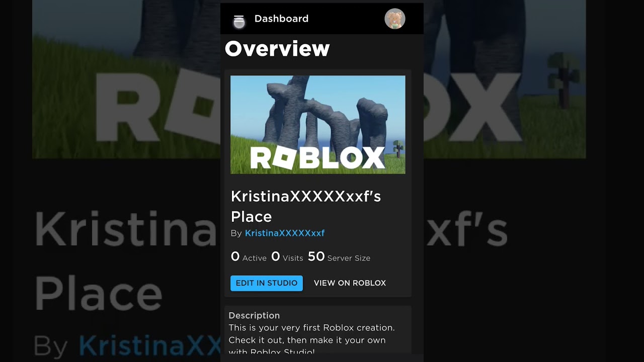The image size is (644, 362).
Task: Click the EDIT IN STUDIO button
Action: coord(267,283)
